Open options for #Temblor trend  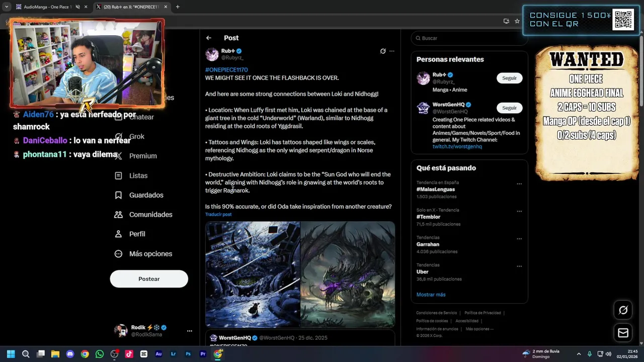pos(519,212)
